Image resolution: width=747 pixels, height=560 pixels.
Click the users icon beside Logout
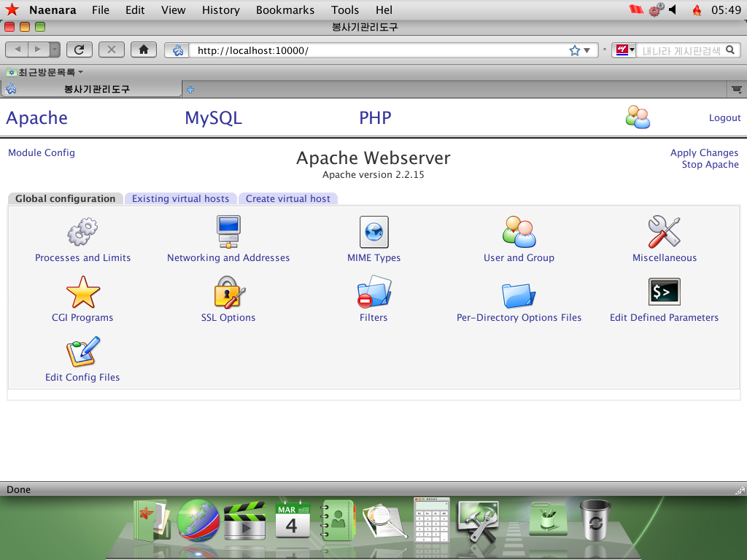(x=638, y=117)
